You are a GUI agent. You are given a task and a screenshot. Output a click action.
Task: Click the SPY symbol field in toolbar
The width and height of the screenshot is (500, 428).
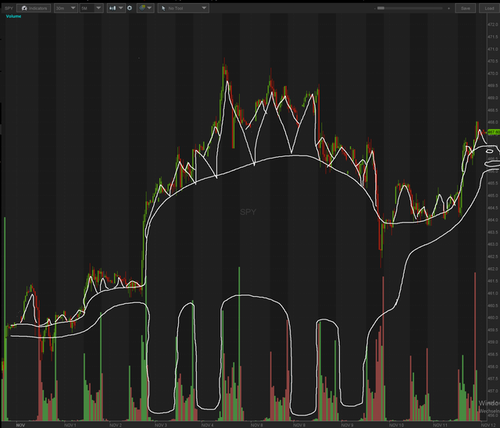(x=9, y=8)
